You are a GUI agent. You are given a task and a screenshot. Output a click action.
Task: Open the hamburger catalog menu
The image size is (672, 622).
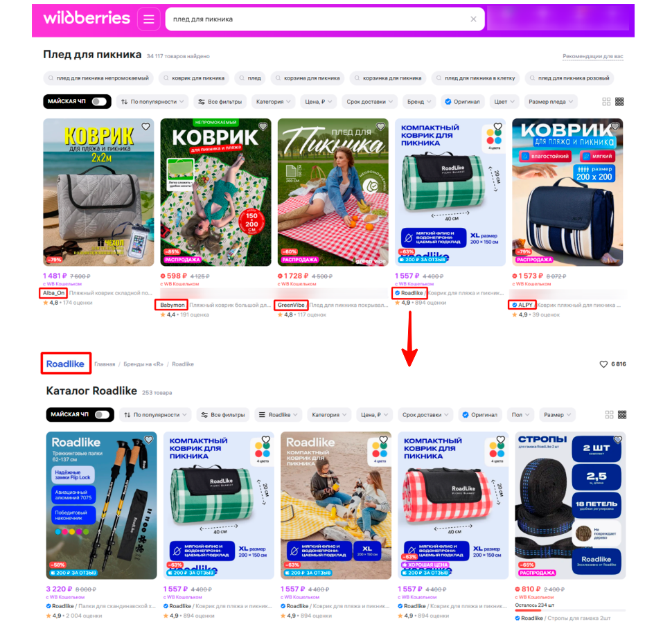click(x=149, y=19)
